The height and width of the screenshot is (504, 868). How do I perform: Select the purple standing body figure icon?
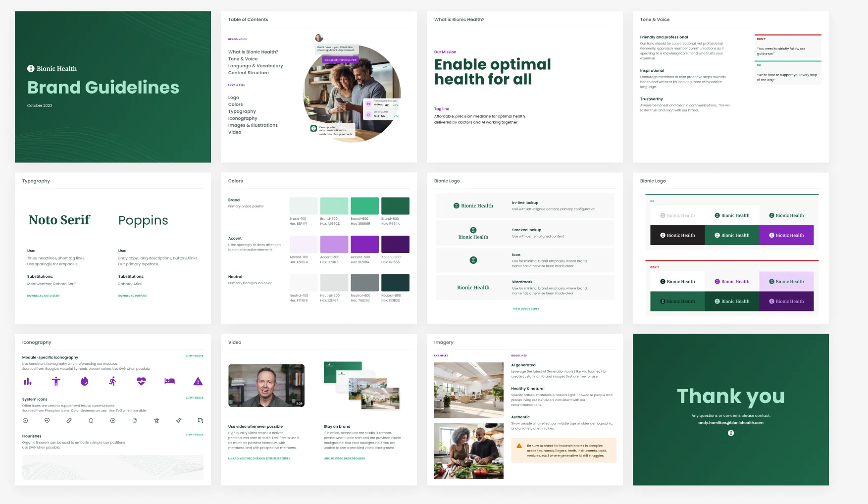point(56,381)
